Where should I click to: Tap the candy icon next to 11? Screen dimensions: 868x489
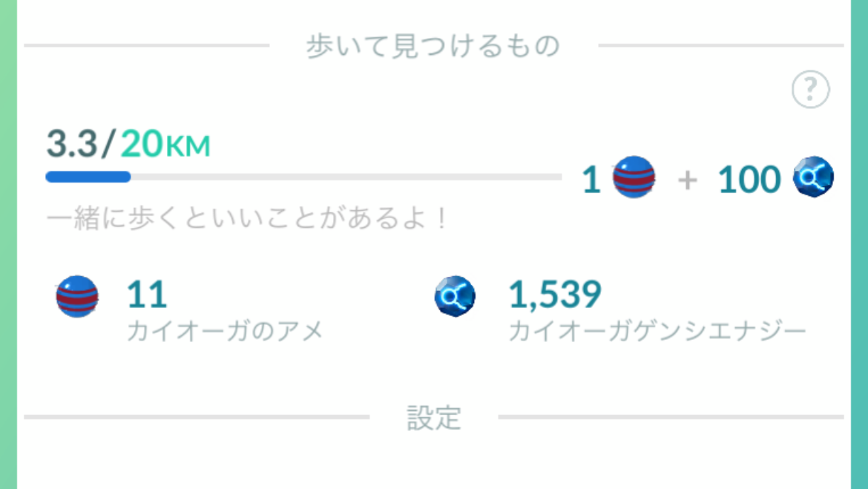click(x=77, y=296)
